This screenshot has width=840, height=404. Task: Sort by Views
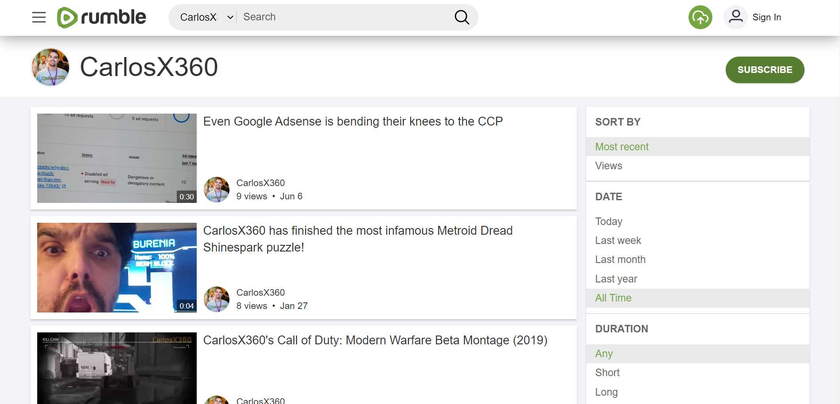tap(698, 166)
